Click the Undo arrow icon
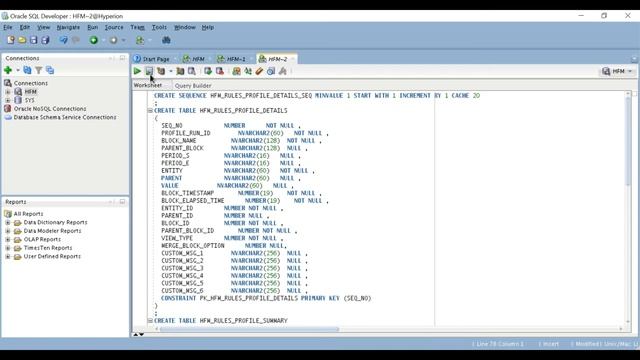The width and height of the screenshot is (640, 360). [64, 40]
